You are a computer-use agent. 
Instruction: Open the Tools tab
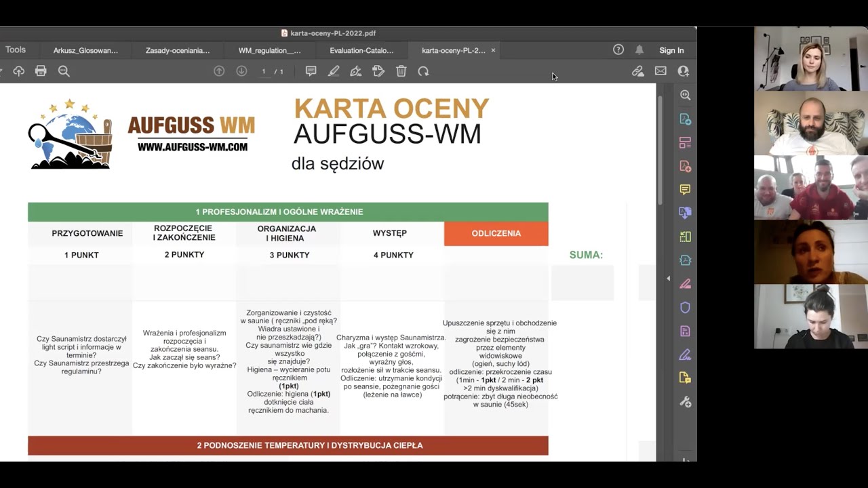(x=16, y=49)
